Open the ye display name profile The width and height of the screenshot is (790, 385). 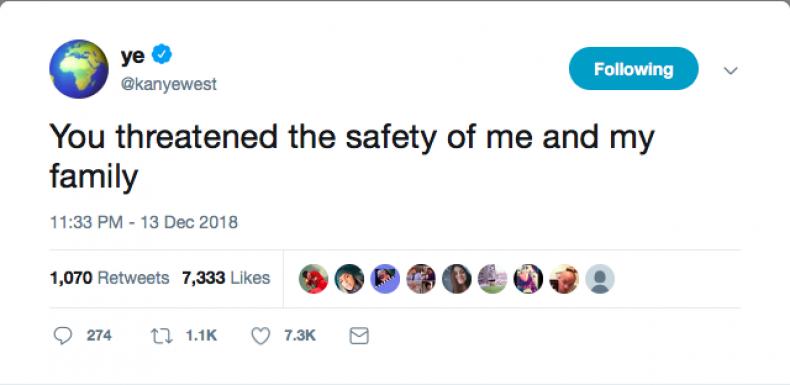point(133,55)
